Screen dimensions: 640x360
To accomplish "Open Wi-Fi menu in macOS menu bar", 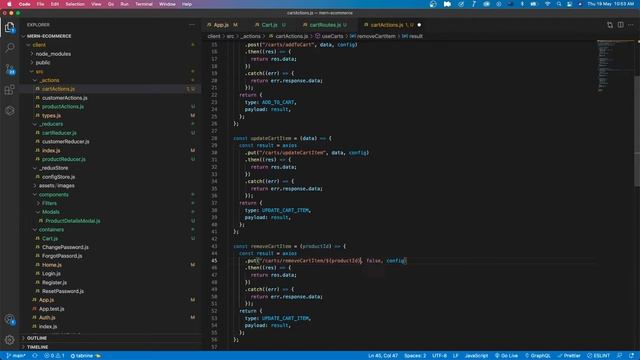I will coord(547,4).
